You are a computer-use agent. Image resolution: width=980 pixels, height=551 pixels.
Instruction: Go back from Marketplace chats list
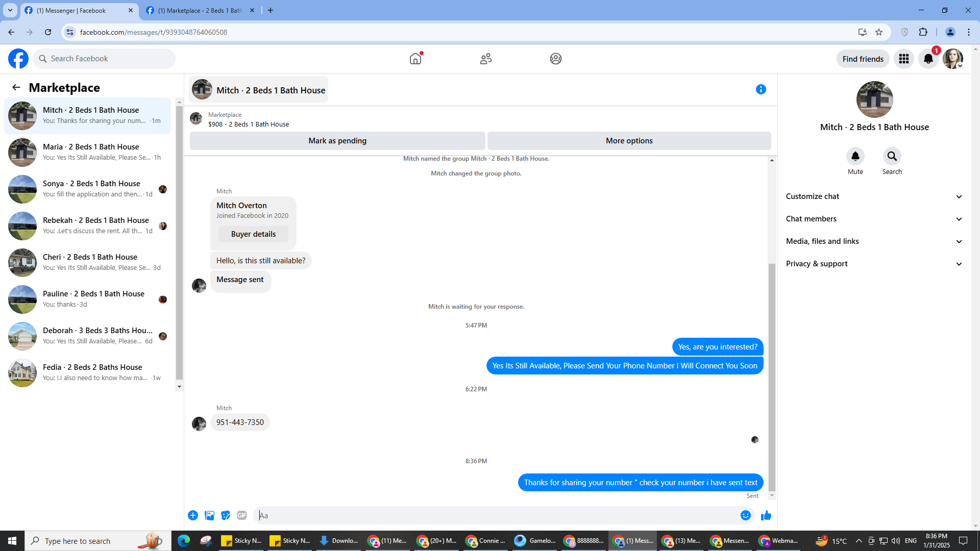click(16, 87)
